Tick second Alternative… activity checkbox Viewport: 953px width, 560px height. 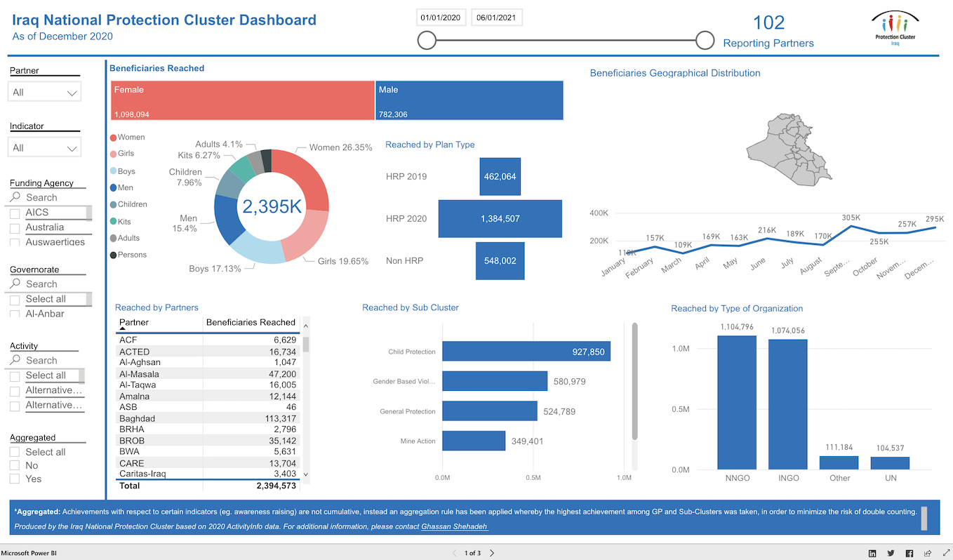click(x=15, y=405)
